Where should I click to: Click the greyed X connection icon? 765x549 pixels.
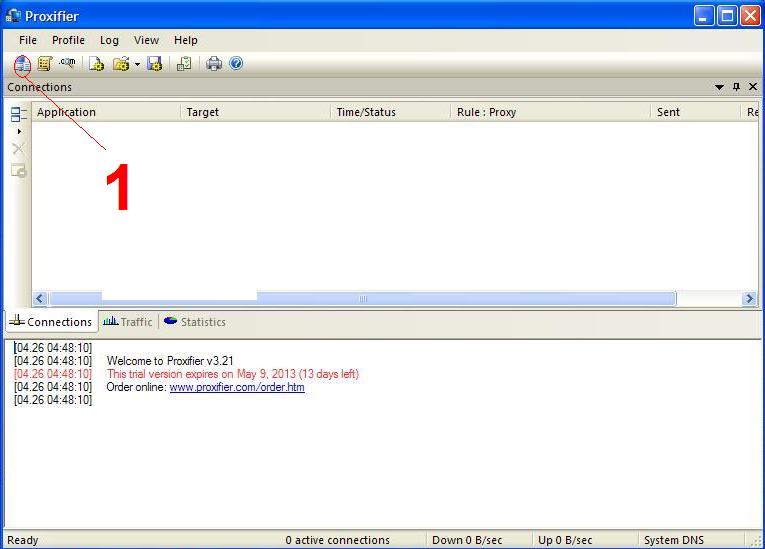(18, 149)
